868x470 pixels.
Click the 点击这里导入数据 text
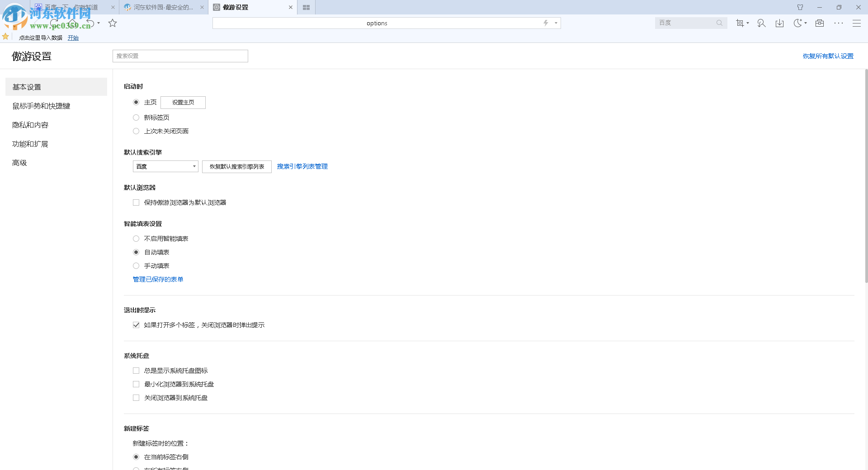click(41, 38)
